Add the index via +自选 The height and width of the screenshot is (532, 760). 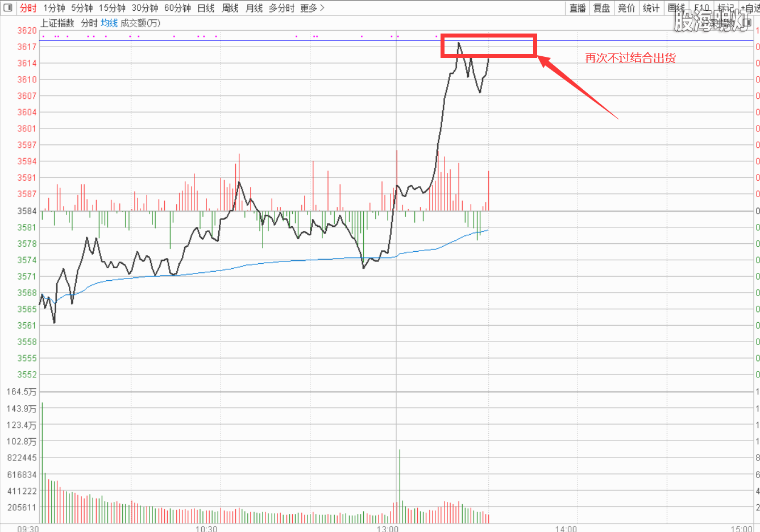(750, 8)
